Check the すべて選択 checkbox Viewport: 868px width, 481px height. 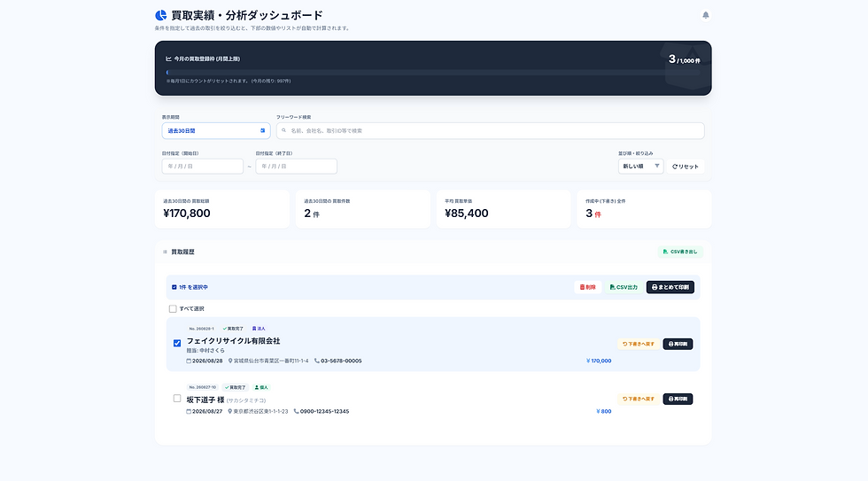(x=173, y=309)
